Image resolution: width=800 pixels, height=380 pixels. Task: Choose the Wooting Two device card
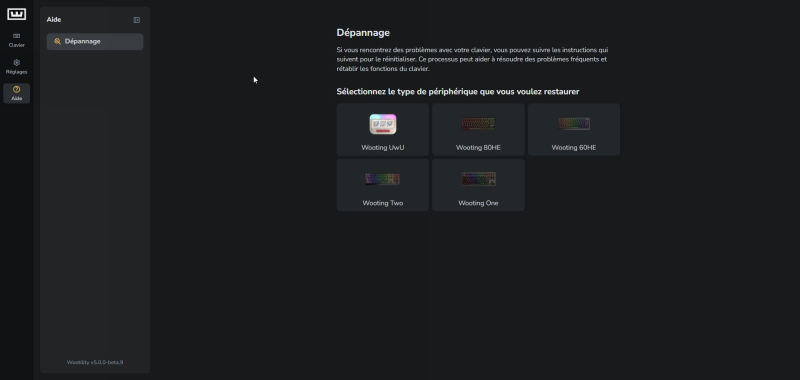coord(383,185)
